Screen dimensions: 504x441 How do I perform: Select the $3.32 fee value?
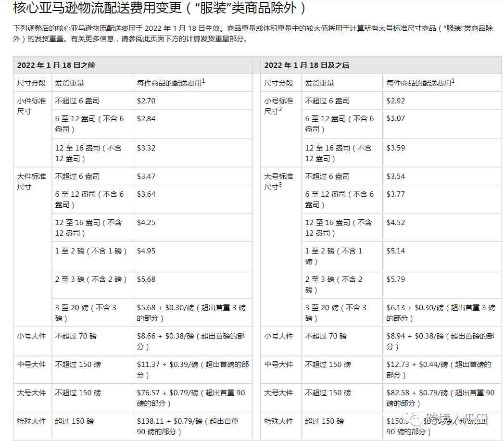tap(146, 148)
